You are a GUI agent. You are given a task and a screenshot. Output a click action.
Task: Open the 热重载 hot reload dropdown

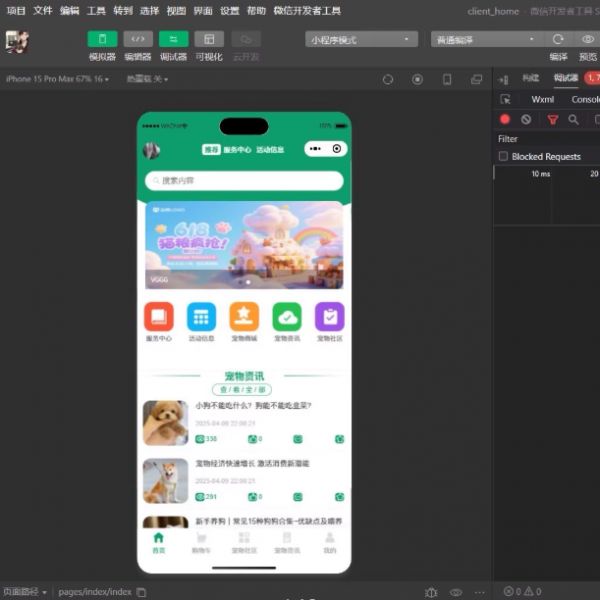coord(147,79)
